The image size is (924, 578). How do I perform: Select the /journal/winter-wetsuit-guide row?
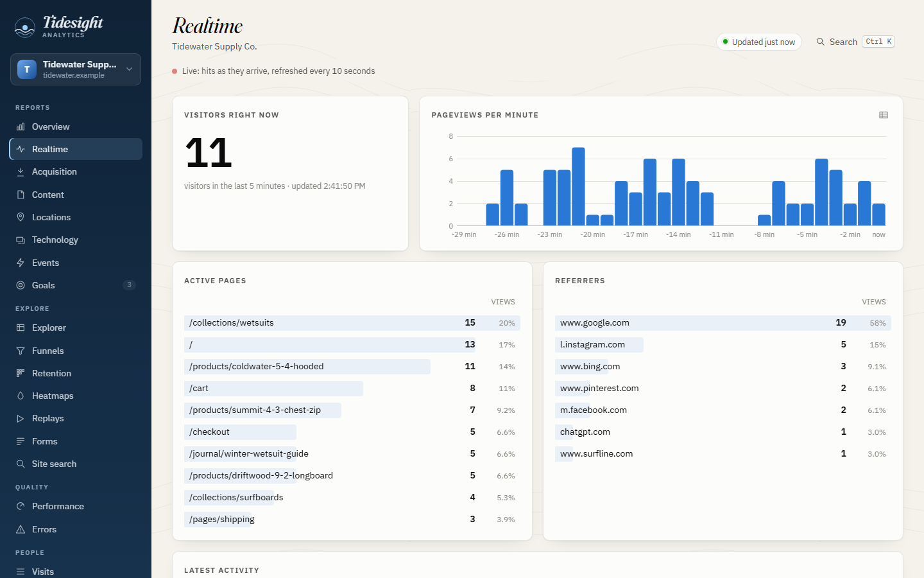pos(352,454)
